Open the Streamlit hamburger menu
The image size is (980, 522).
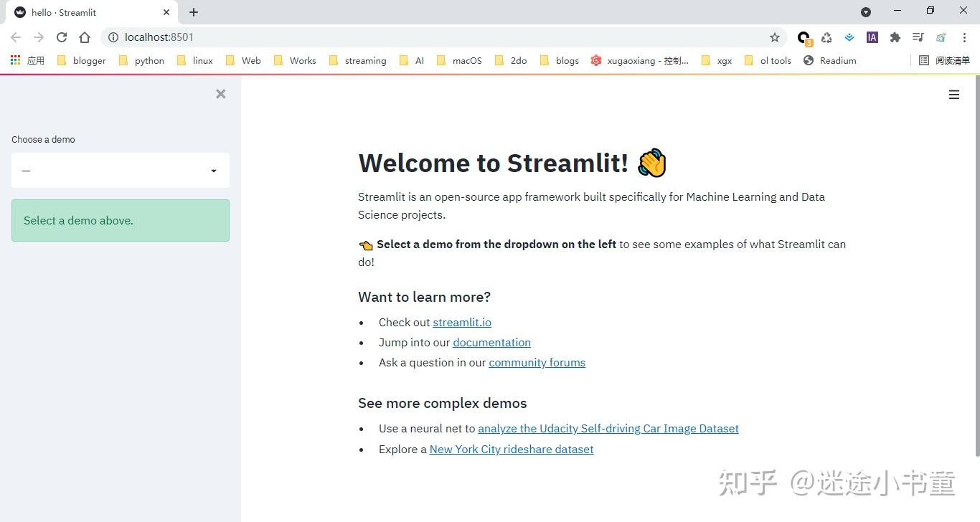953,94
